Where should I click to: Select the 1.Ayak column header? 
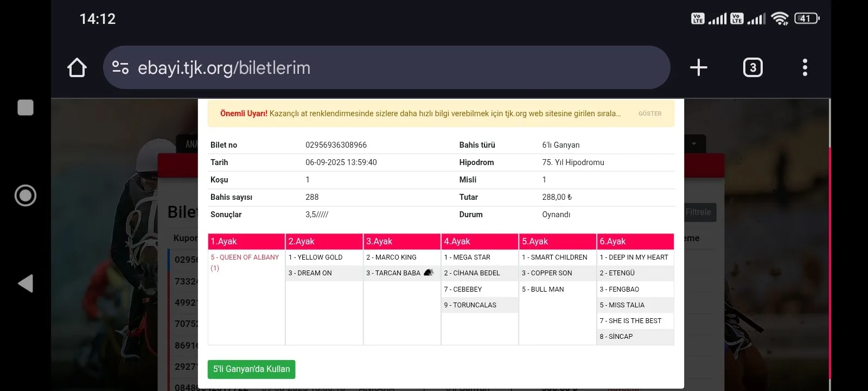(246, 241)
